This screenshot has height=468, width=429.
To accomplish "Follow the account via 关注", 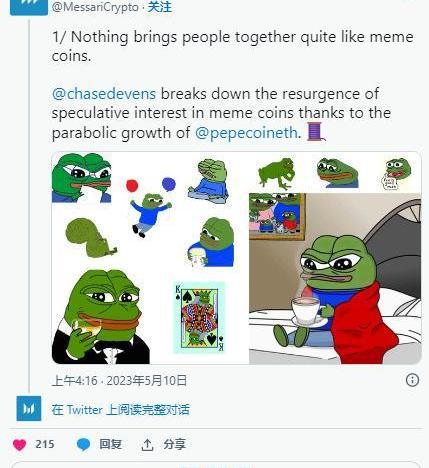I will click(x=160, y=7).
